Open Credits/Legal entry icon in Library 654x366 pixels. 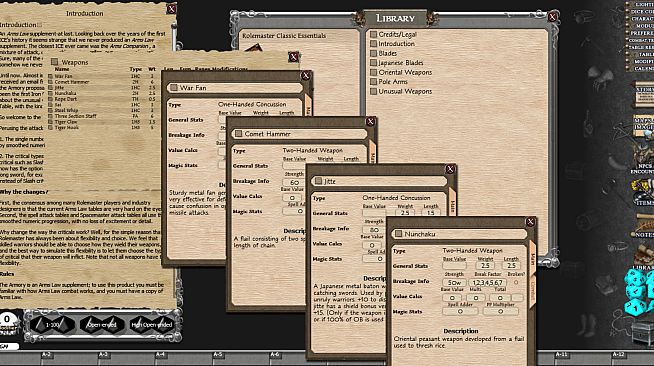pos(374,34)
